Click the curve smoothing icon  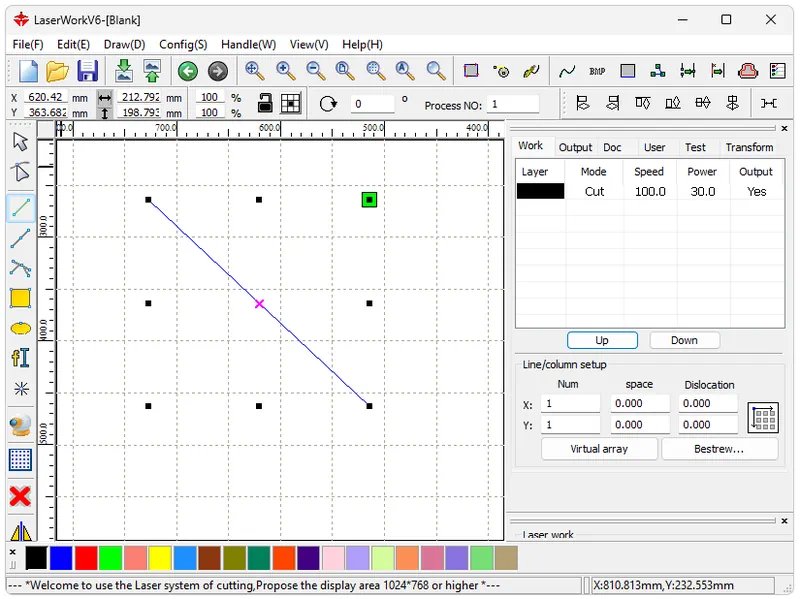pyautogui.click(x=567, y=71)
